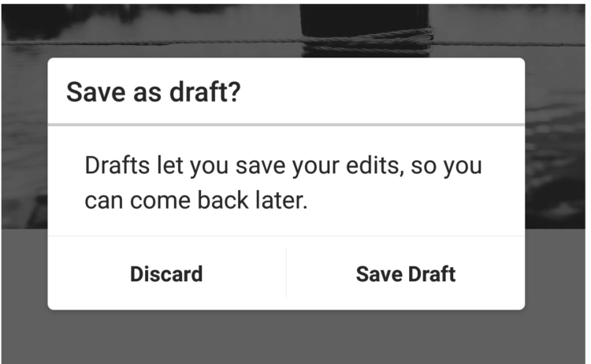This screenshot has width=591, height=364.
Task: Click the dimmed photo area right of the dialog
Action: coord(556,143)
